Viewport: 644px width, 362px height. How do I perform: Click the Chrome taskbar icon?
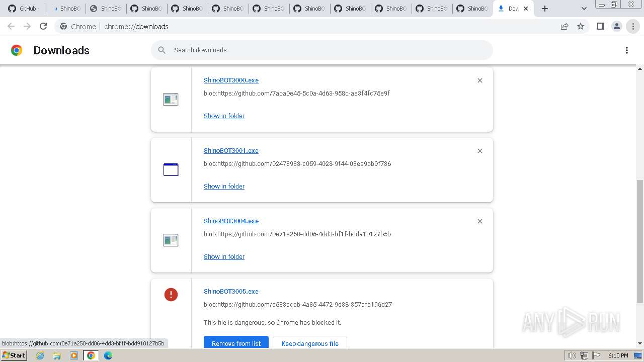pyautogui.click(x=91, y=355)
